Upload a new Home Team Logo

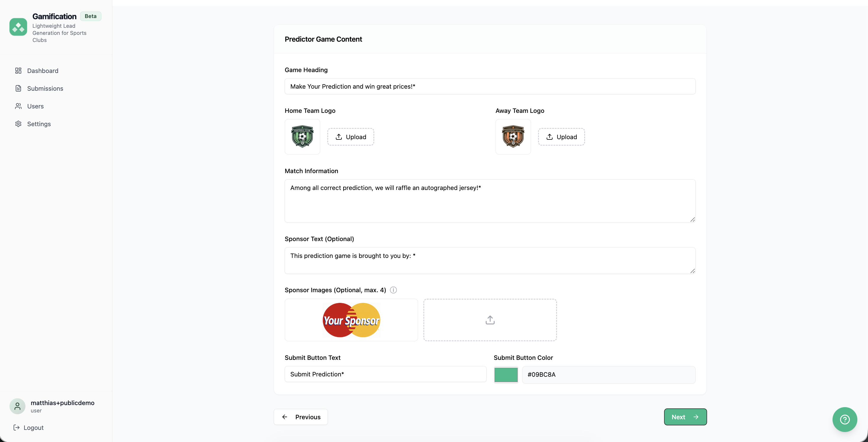point(350,137)
